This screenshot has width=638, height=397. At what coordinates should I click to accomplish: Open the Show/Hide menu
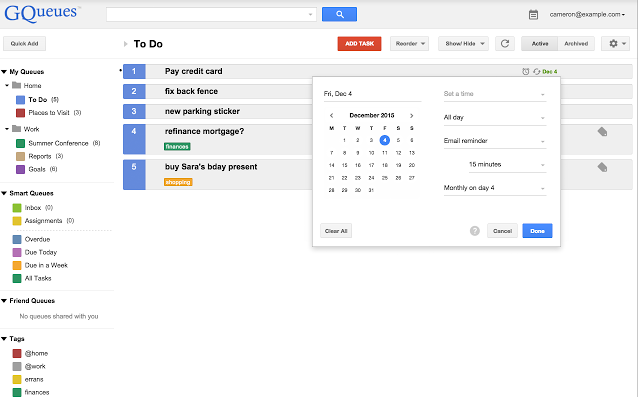coord(463,44)
